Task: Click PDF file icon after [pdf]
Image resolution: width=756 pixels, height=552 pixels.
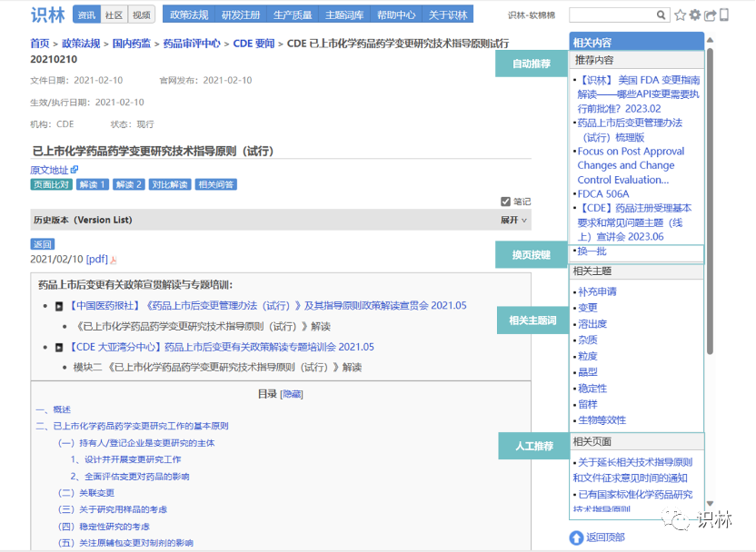Action: pos(114,260)
